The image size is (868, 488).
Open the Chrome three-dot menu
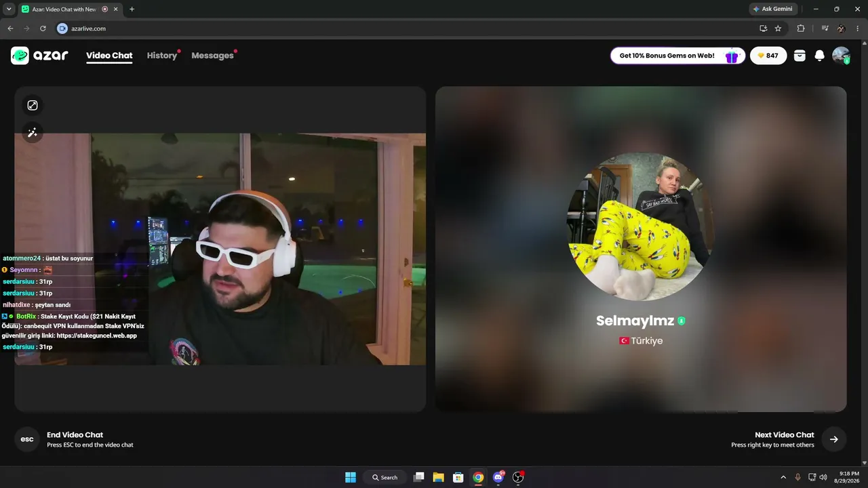(x=857, y=28)
